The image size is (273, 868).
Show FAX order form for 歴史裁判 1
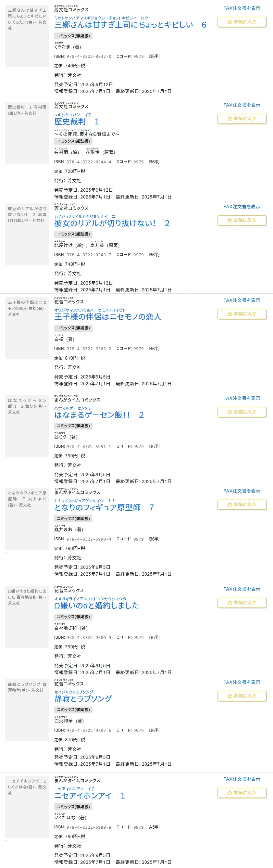click(242, 105)
